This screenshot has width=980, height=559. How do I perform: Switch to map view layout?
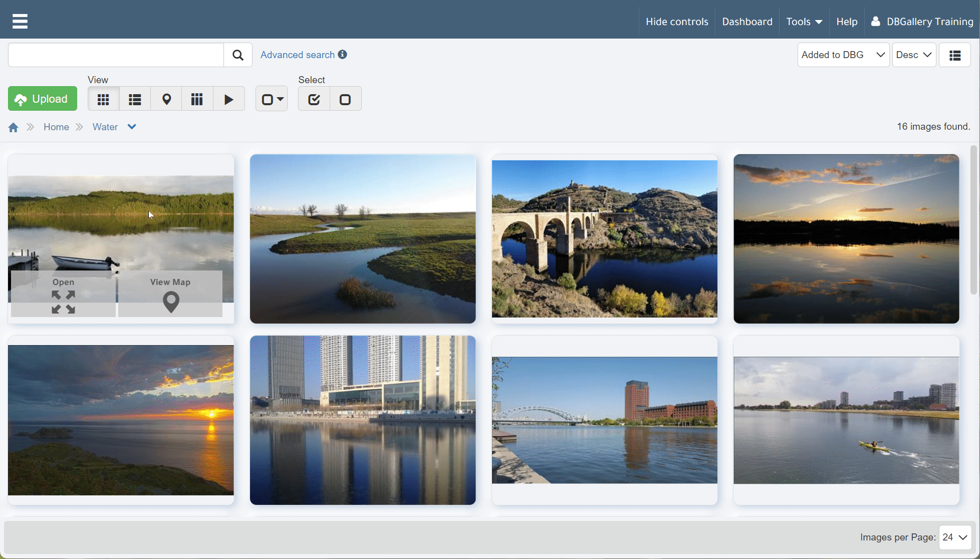click(x=165, y=99)
